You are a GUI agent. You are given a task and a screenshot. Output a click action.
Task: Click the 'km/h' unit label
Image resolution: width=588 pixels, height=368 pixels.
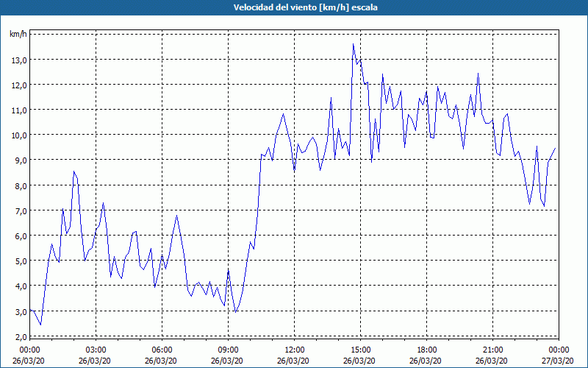pyautogui.click(x=18, y=34)
